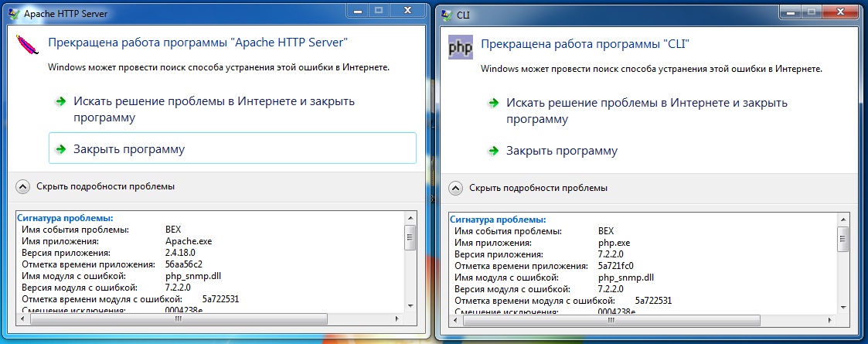Click 'BEX' event name in Apache dialog
Screen dimensions: 868x344
tap(173, 230)
